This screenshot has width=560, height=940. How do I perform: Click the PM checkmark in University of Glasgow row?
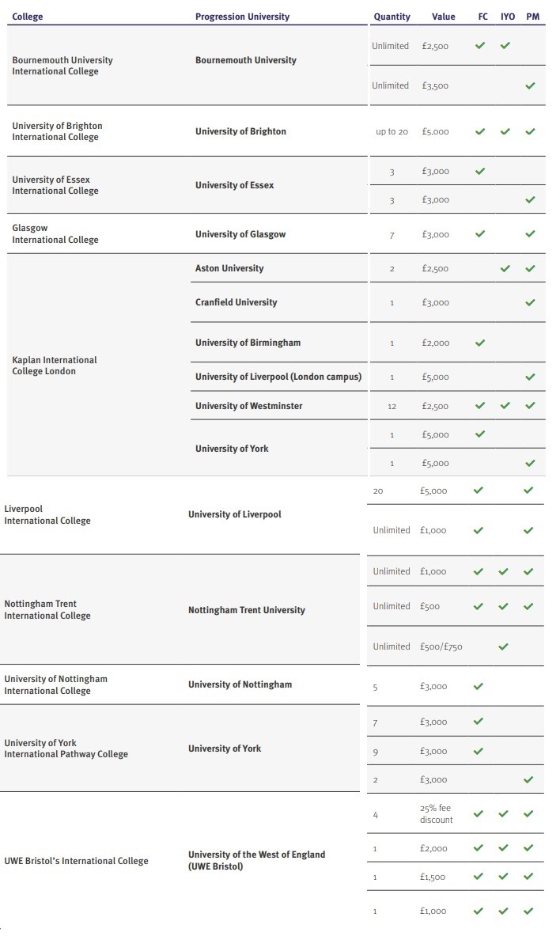click(530, 233)
